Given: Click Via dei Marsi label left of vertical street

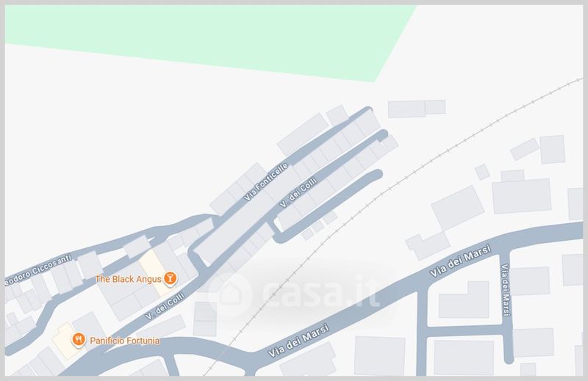Looking at the screenshot, I should click(x=460, y=261).
